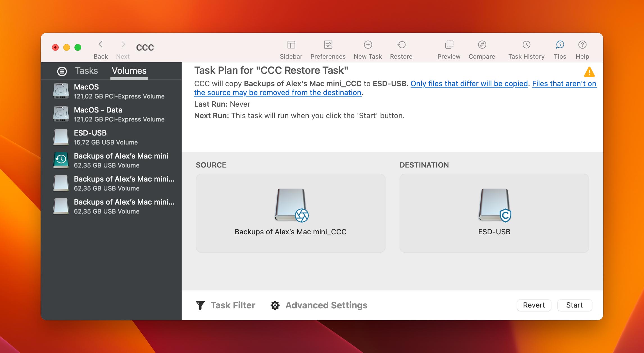This screenshot has width=644, height=353.
Task: Click the green zoom window button
Action: (x=78, y=47)
